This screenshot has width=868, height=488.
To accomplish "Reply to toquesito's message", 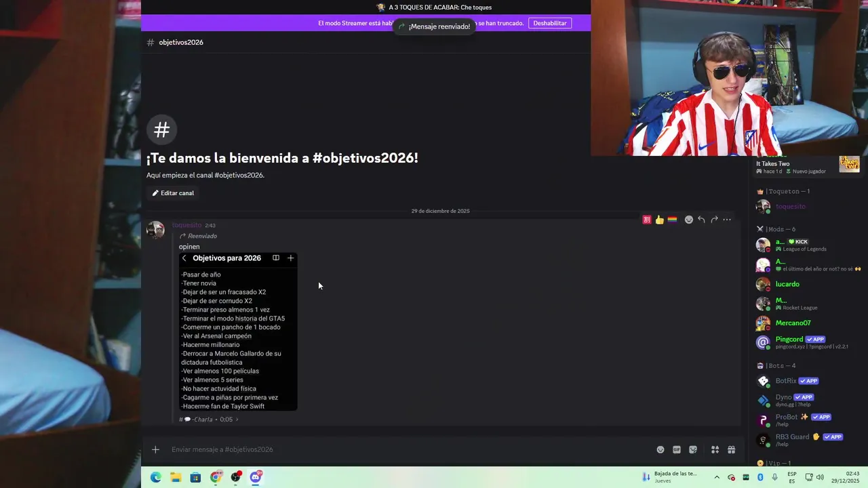I will pos(701,220).
